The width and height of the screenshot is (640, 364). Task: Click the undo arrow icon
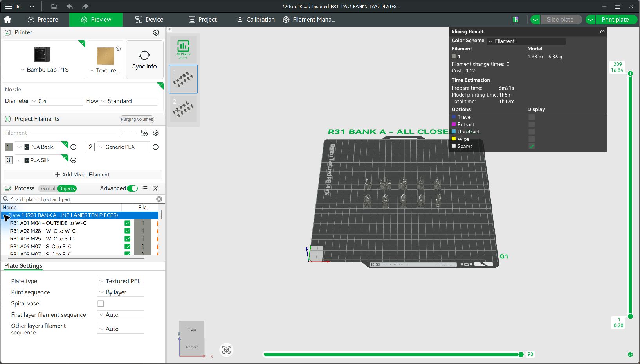70,6
